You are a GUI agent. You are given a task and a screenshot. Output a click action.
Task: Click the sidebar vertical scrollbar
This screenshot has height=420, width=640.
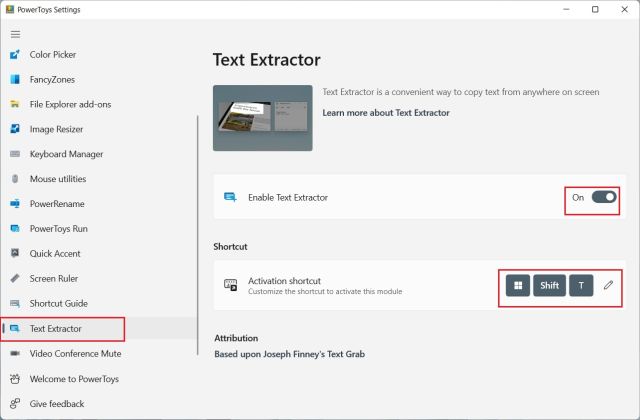(198, 235)
